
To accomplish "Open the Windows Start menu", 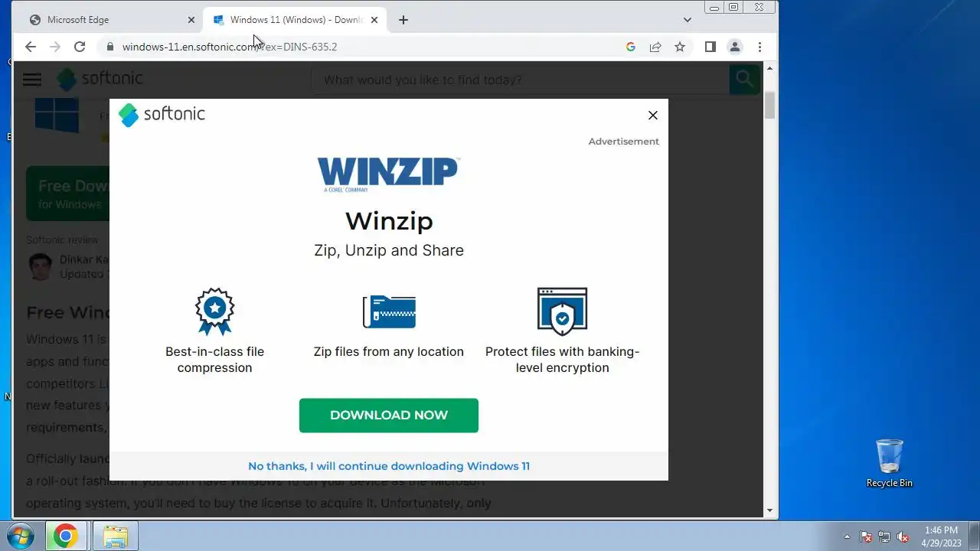I will [x=20, y=536].
